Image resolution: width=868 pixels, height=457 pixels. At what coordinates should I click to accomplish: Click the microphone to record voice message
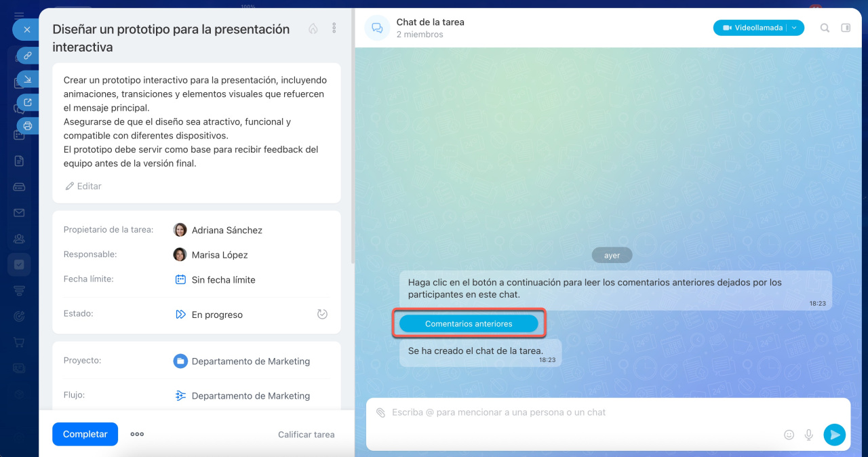808,435
